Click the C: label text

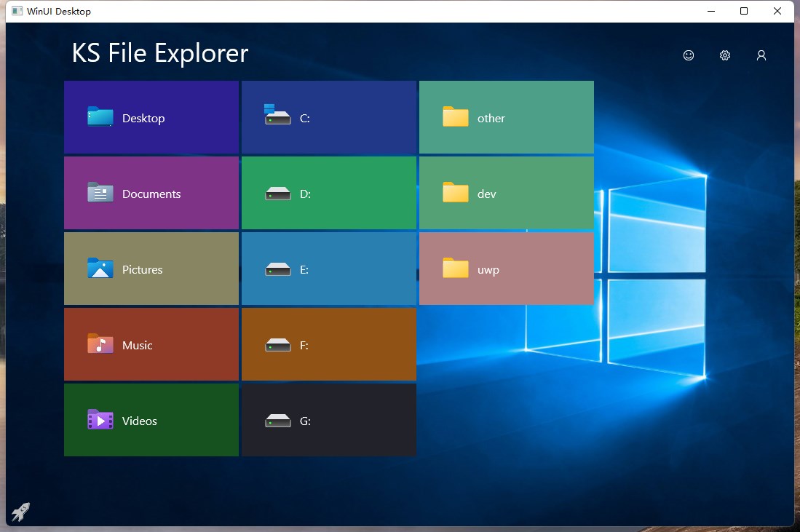(x=304, y=119)
